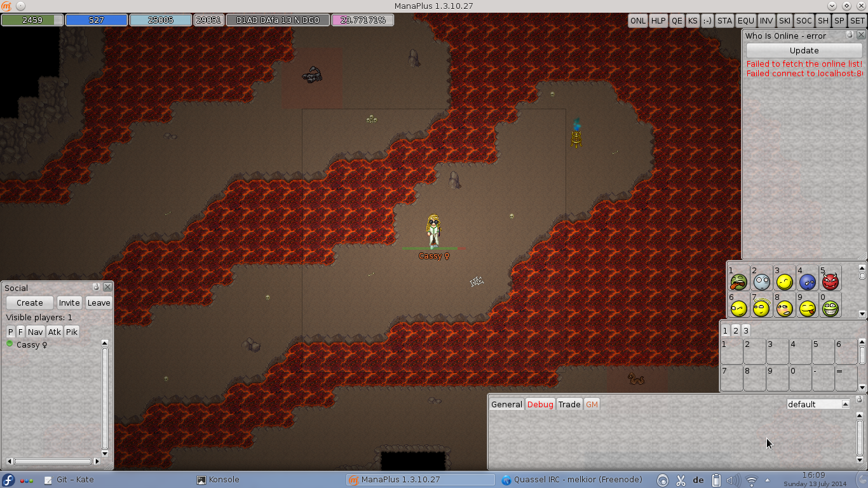Open the network wifi tray icon

click(751, 480)
